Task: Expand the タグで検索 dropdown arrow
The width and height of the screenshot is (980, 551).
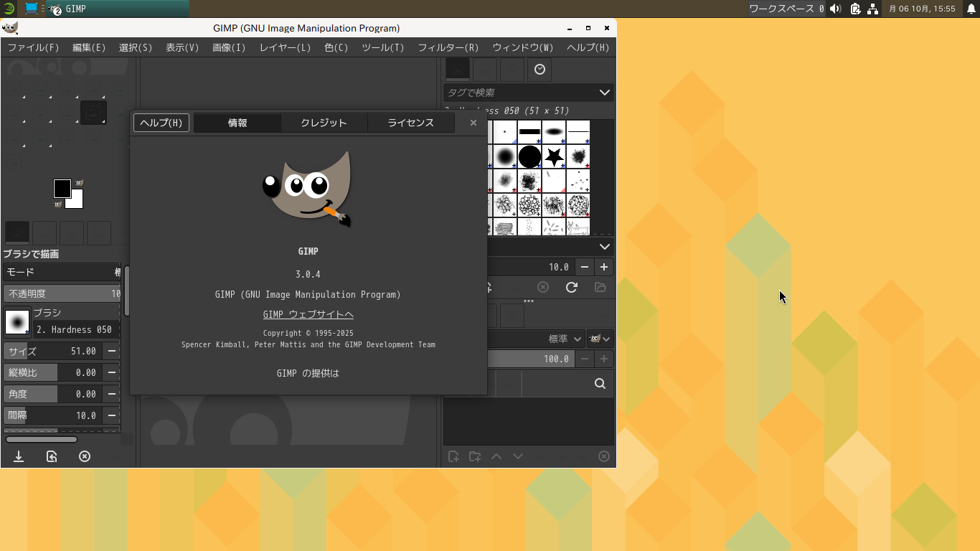Action: pos(605,93)
